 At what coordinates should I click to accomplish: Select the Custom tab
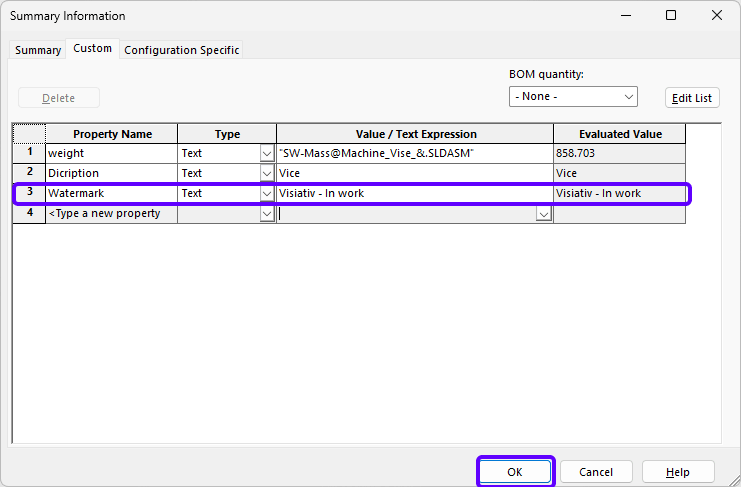[93, 49]
